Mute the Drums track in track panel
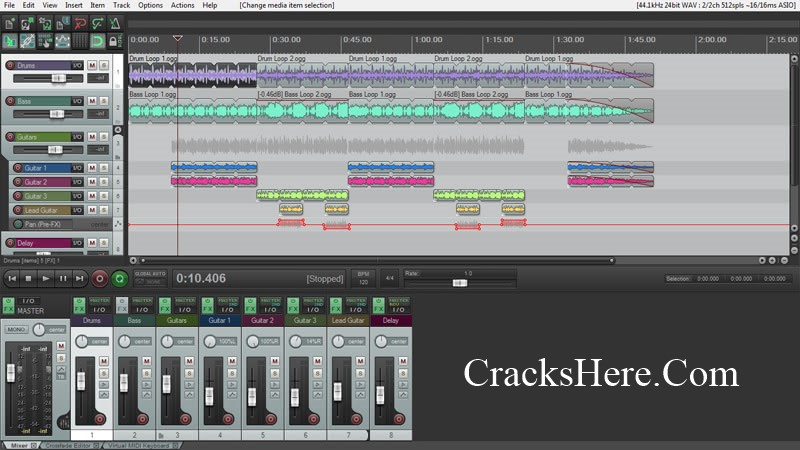 (92, 65)
